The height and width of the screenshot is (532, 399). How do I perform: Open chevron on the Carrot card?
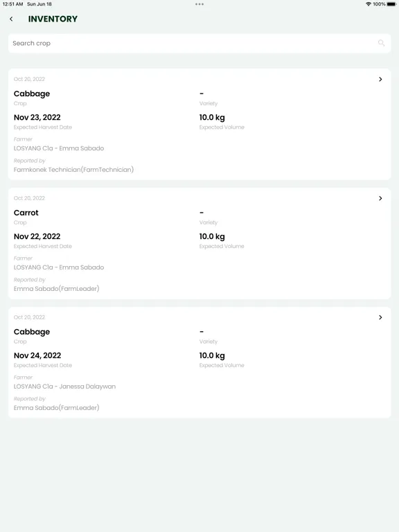380,198
